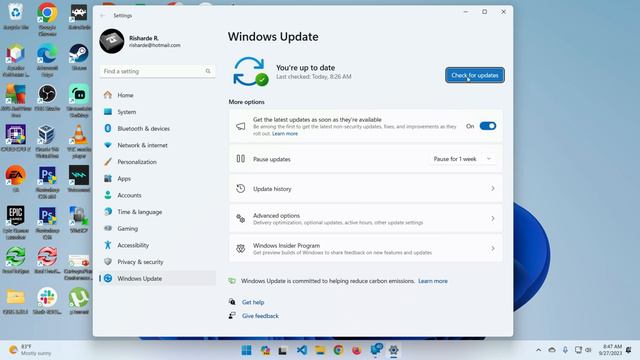
Task: Click the Windows Insider Program icon
Action: point(241,249)
